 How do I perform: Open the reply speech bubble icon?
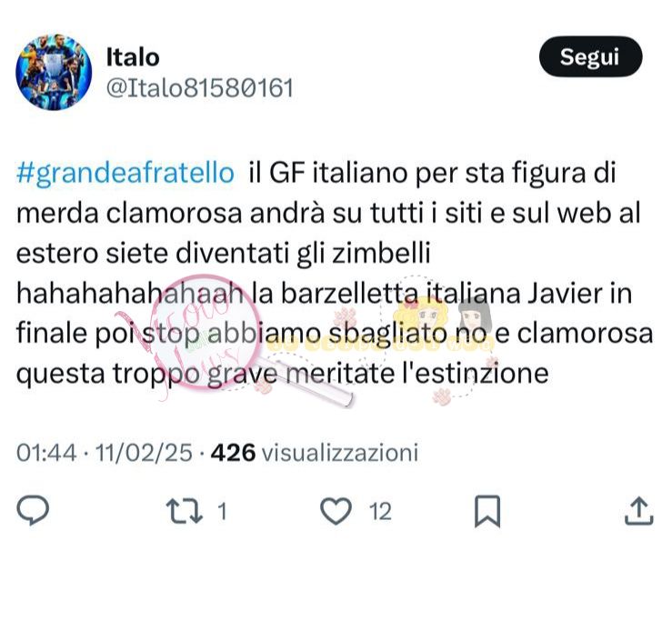coord(33,510)
